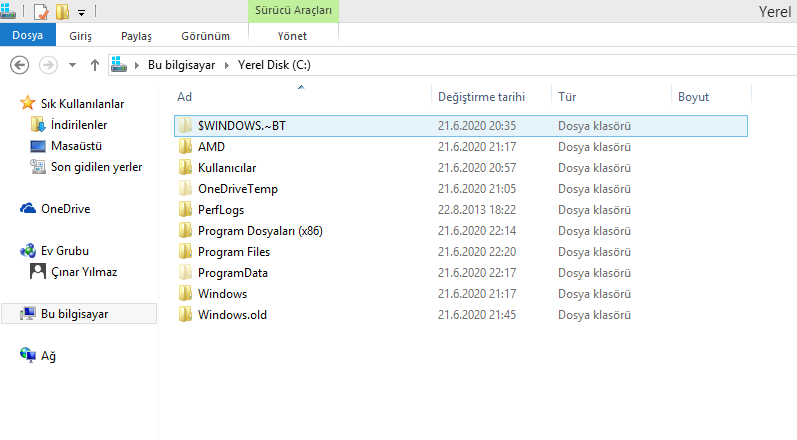Click the OneDriveTemp folder icon
The image size is (797, 440).
coord(186,188)
